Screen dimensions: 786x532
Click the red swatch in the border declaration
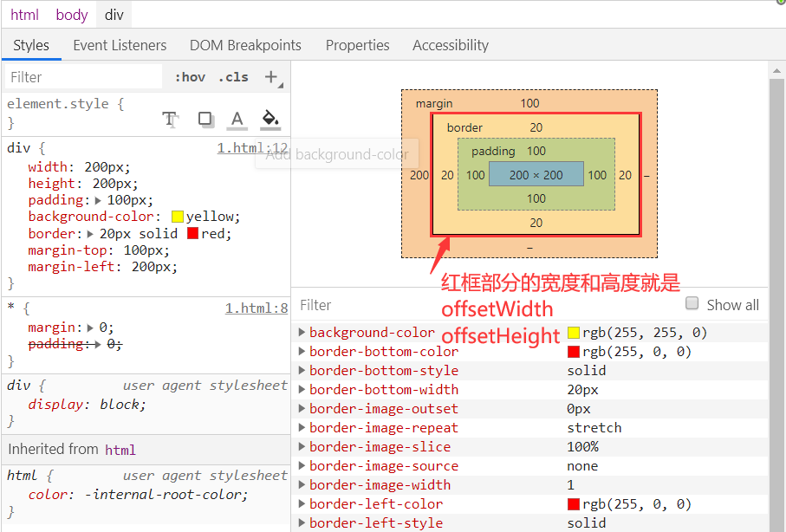click(192, 233)
